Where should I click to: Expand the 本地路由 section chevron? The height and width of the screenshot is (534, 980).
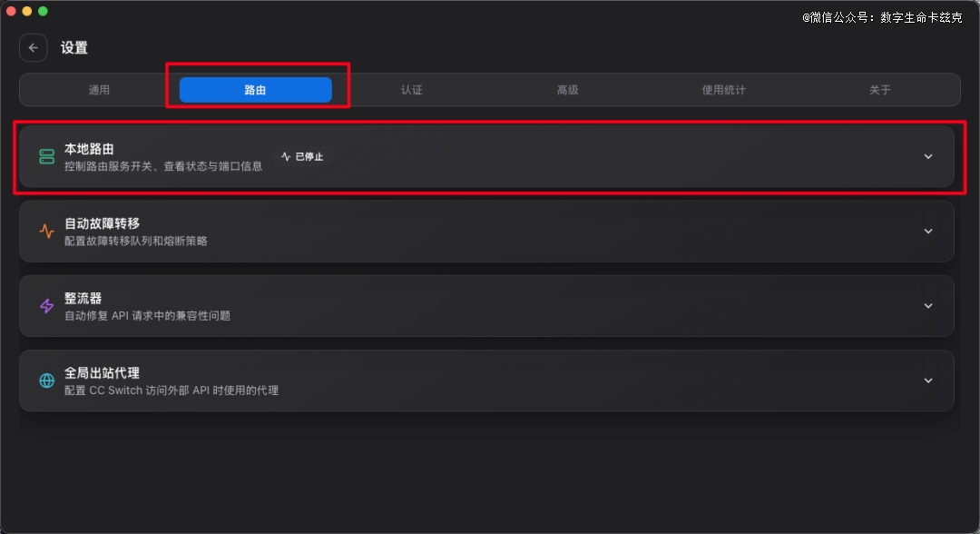(x=927, y=156)
